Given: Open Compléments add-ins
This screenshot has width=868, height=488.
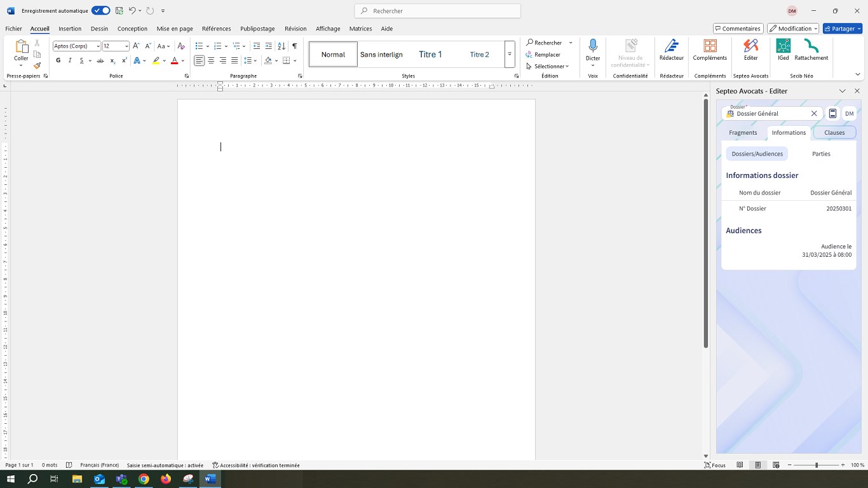Looking at the screenshot, I should [x=710, y=50].
